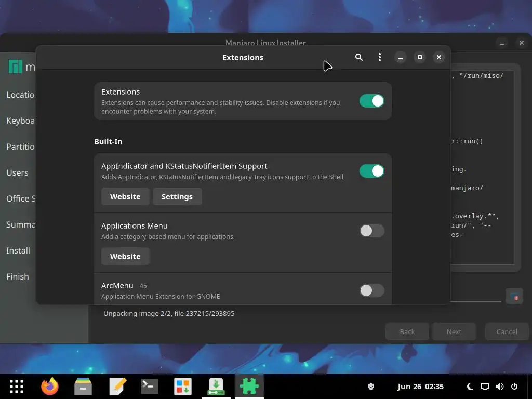Click Next in Manjaro installer
The image size is (532, 399).
(454, 331)
